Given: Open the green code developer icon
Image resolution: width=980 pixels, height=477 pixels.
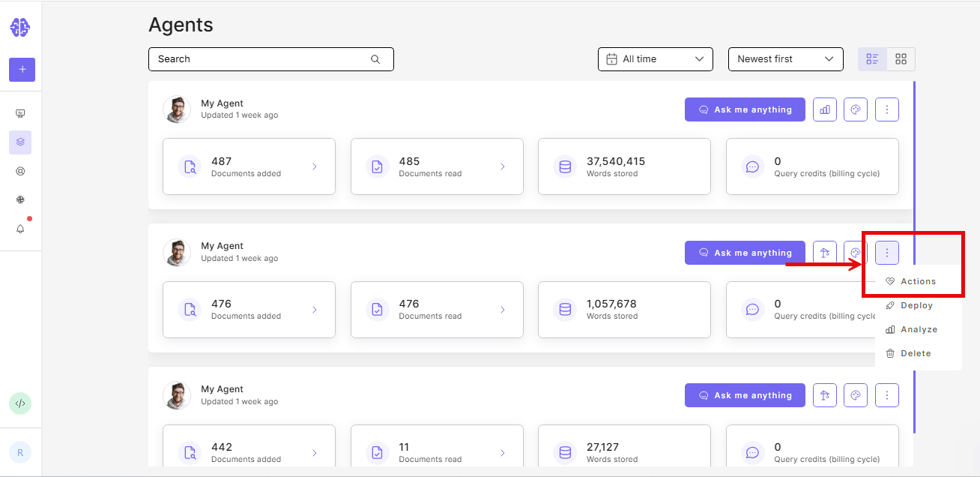Looking at the screenshot, I should click(x=20, y=403).
